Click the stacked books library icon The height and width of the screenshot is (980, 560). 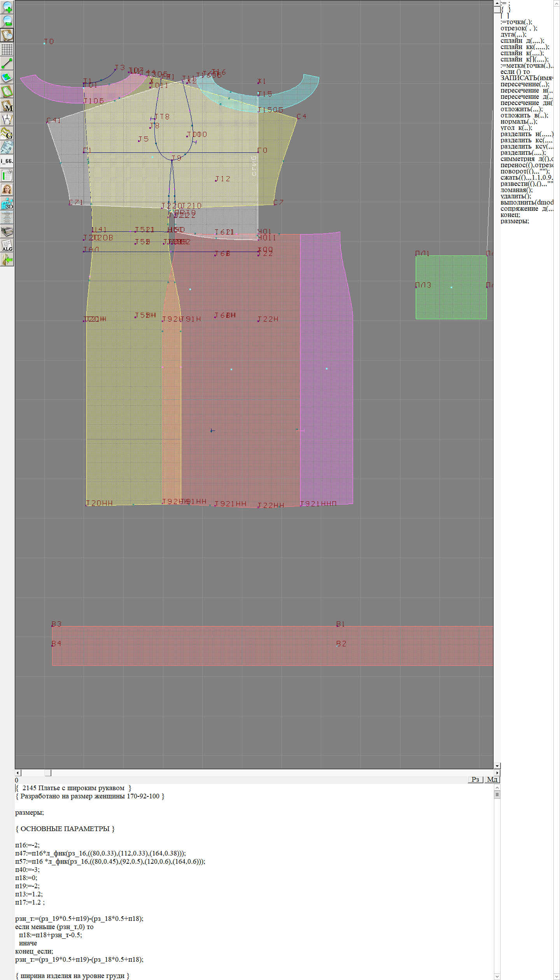tap(7, 231)
